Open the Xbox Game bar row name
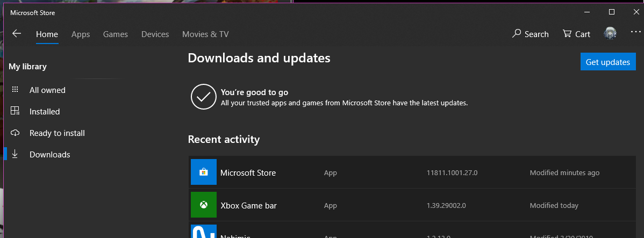Image resolution: width=644 pixels, height=238 pixels. (248, 206)
